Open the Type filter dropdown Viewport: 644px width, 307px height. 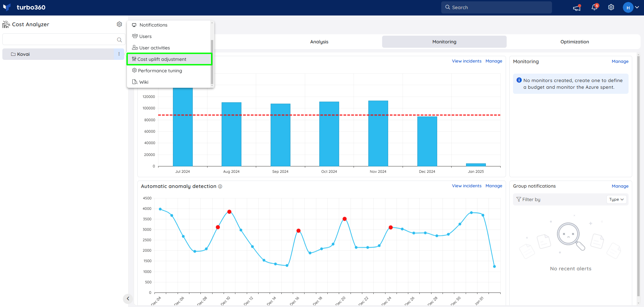point(616,199)
